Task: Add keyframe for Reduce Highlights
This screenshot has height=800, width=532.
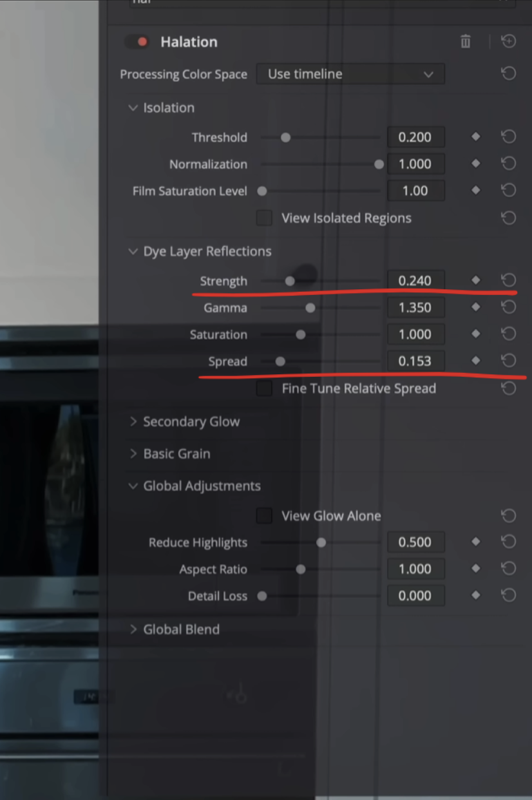Action: [x=476, y=542]
